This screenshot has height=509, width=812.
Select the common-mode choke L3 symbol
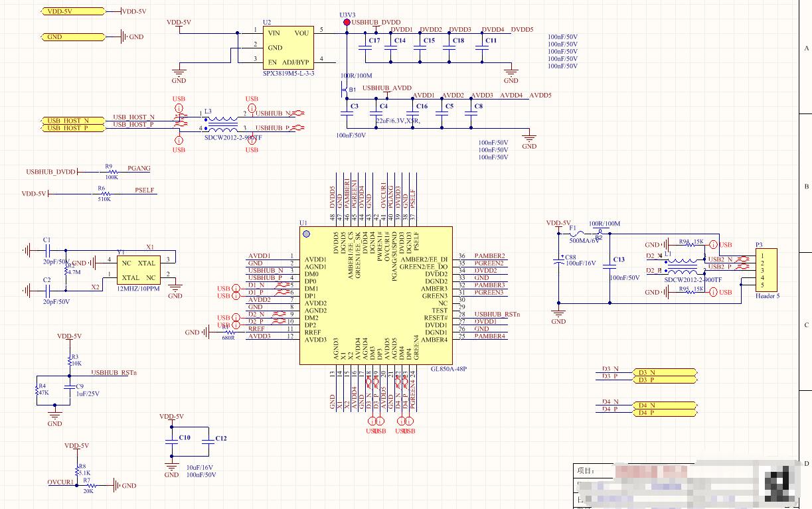221,121
